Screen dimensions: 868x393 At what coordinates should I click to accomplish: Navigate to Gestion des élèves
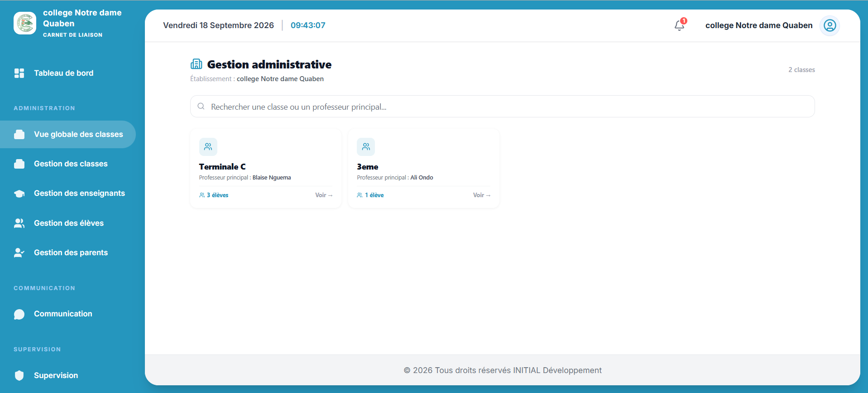click(x=68, y=223)
